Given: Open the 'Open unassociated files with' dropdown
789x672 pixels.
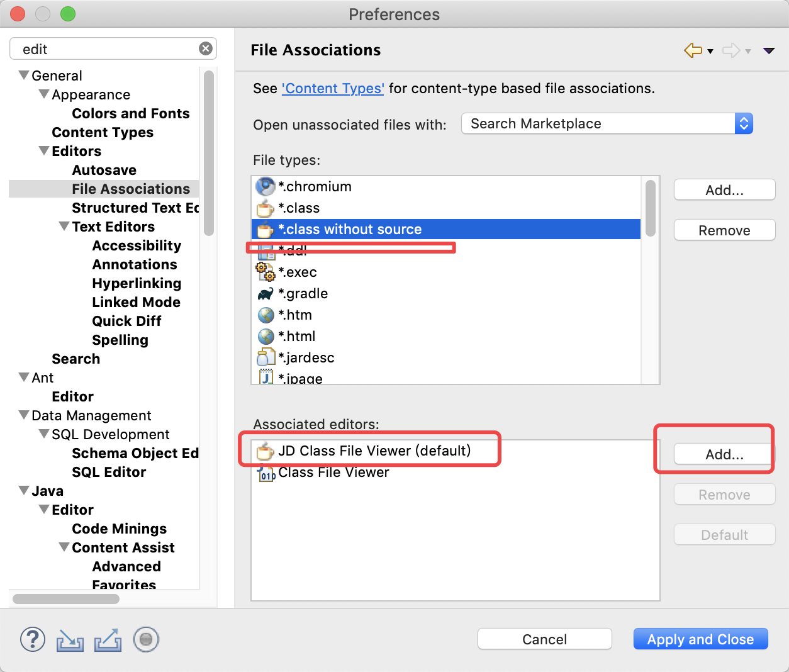Looking at the screenshot, I should pos(744,123).
